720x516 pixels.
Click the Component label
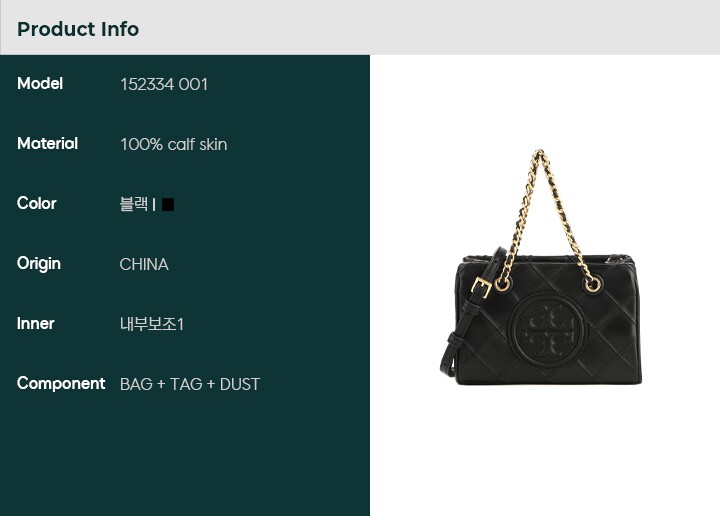click(x=61, y=383)
